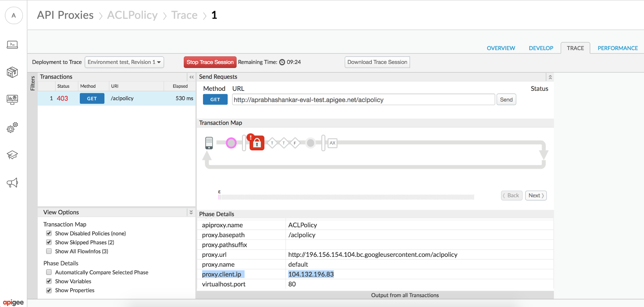Open the Deployment to Trace environment dropdown
This screenshot has width=644, height=307.
(x=124, y=62)
